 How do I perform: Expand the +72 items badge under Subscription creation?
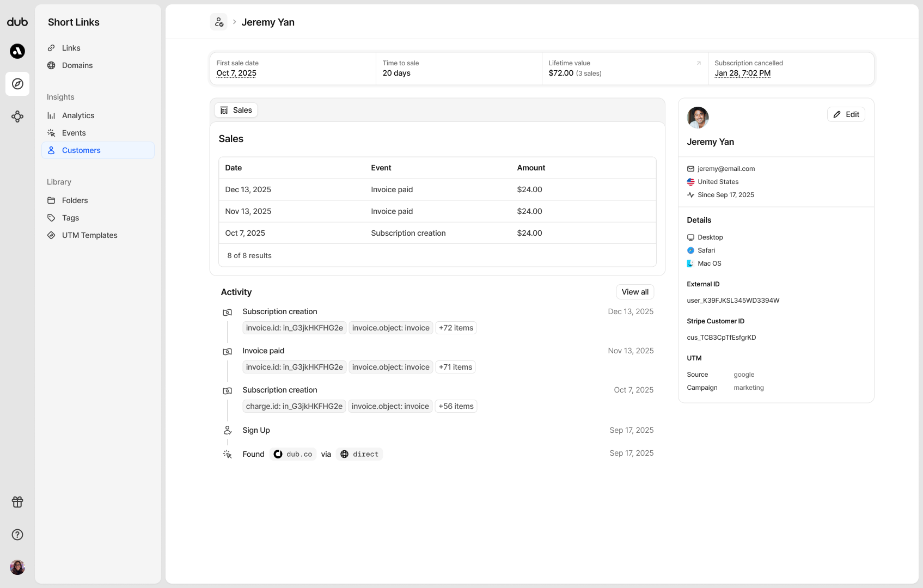pyautogui.click(x=456, y=327)
